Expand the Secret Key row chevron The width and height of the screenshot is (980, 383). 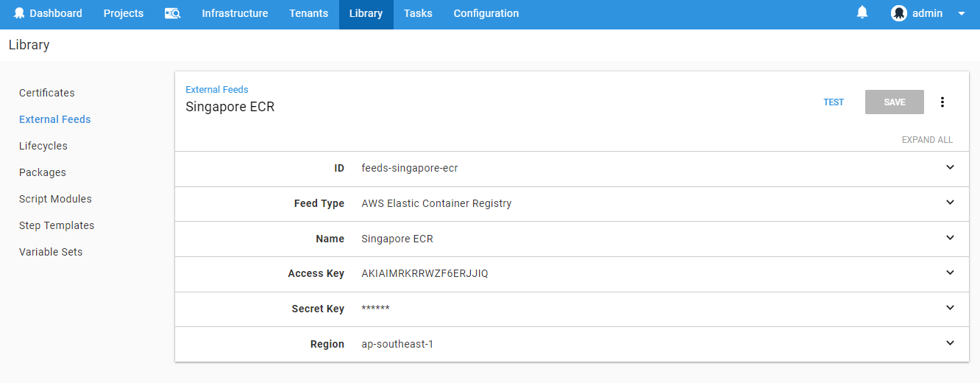(950, 308)
